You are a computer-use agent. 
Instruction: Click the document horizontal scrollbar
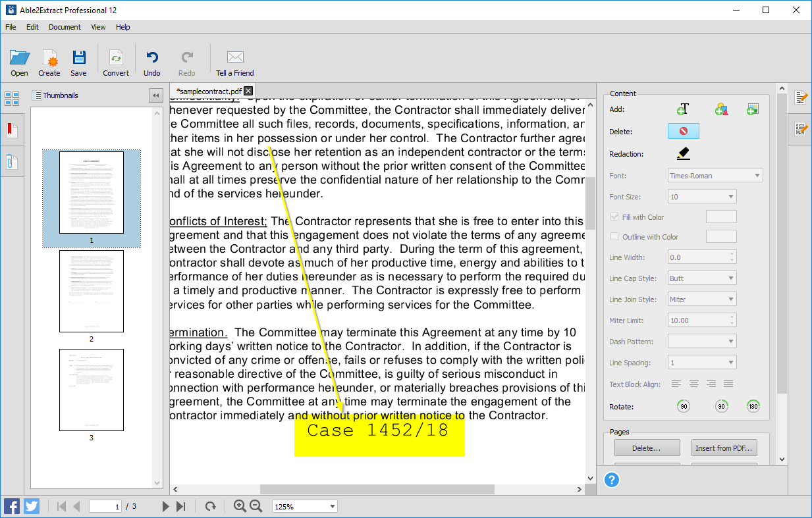pyautogui.click(x=376, y=489)
